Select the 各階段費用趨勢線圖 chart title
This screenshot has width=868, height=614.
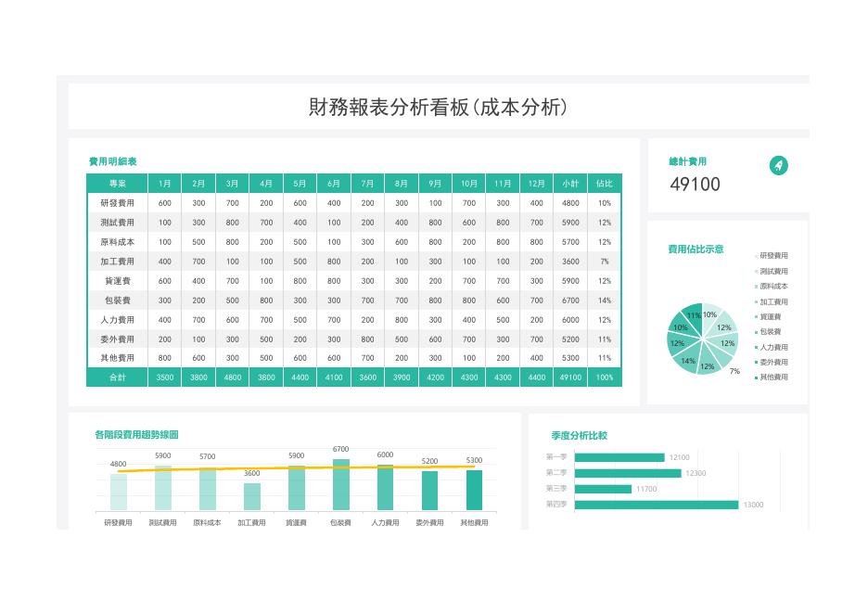(136, 435)
